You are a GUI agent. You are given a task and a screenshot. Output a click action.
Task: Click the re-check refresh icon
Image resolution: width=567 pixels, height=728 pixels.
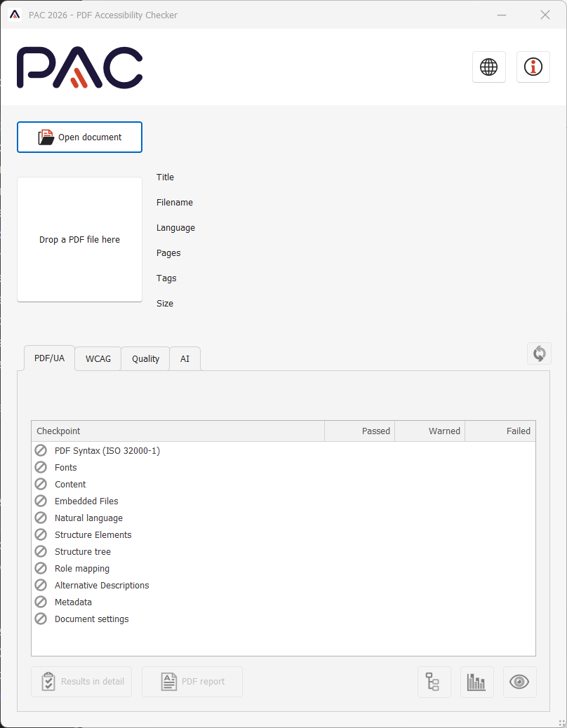tap(539, 353)
